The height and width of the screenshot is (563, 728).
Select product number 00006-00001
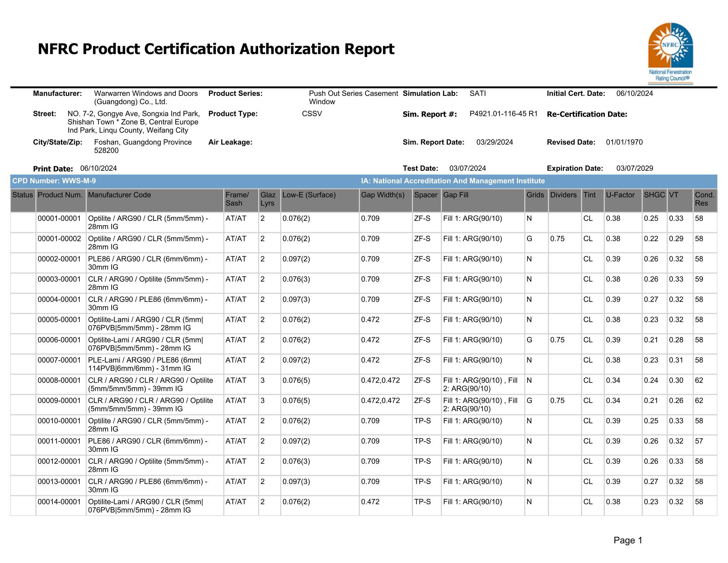(59, 340)
